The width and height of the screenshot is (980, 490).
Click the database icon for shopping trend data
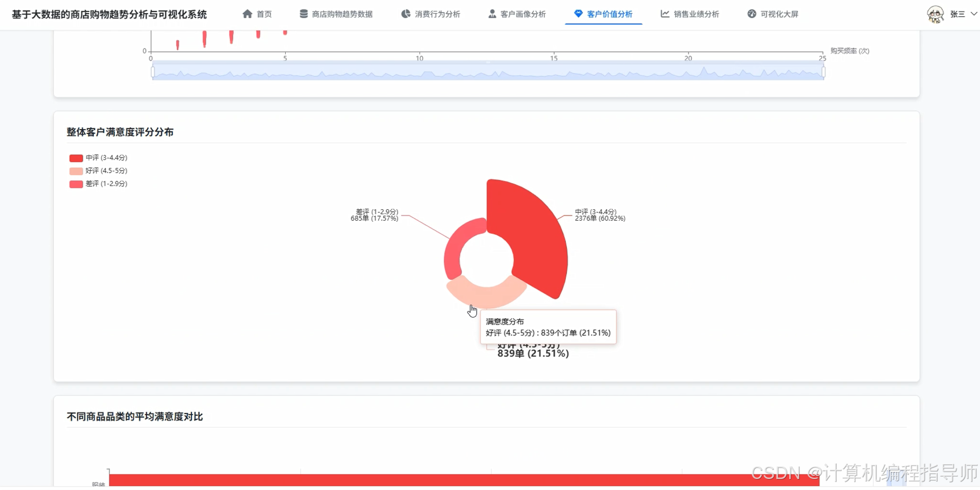point(304,14)
